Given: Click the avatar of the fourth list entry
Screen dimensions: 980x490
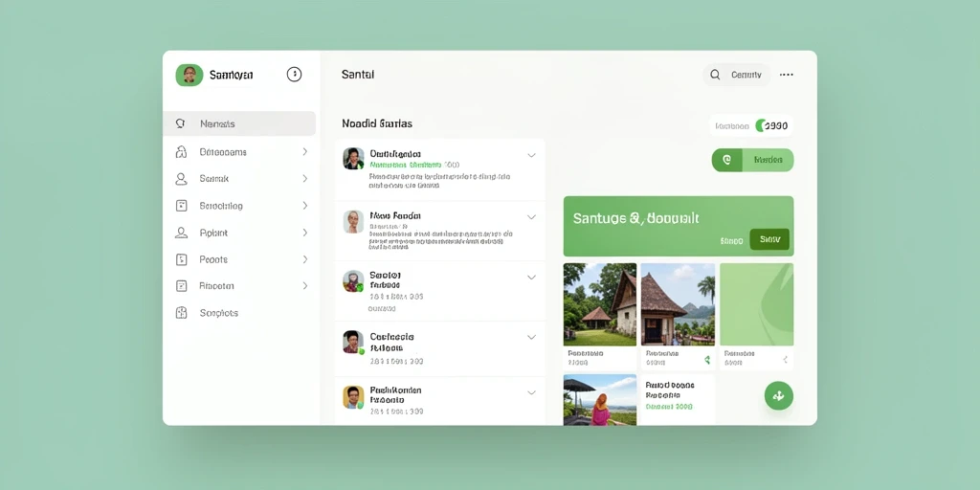Looking at the screenshot, I should coord(353,342).
